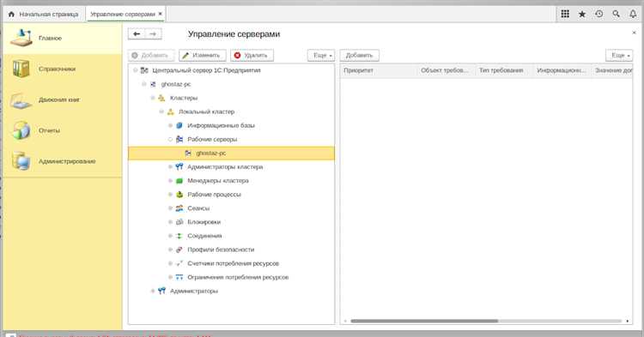Open the notifications bell icon
Image resolution: width=644 pixels, height=337 pixels.
click(633, 14)
